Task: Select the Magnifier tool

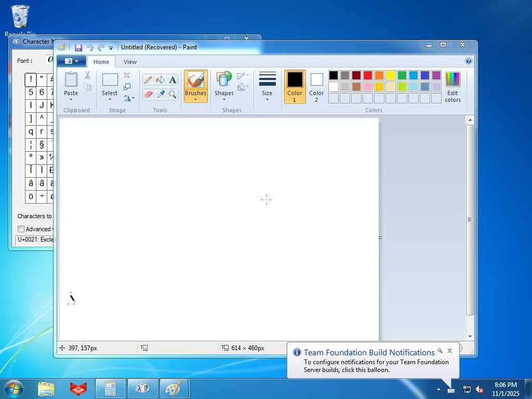Action: pyautogui.click(x=172, y=94)
